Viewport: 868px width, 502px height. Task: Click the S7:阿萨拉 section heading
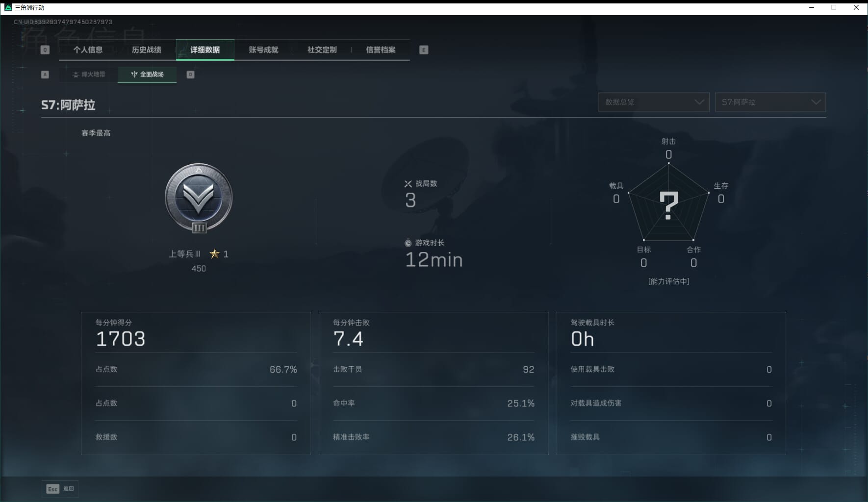(x=68, y=105)
